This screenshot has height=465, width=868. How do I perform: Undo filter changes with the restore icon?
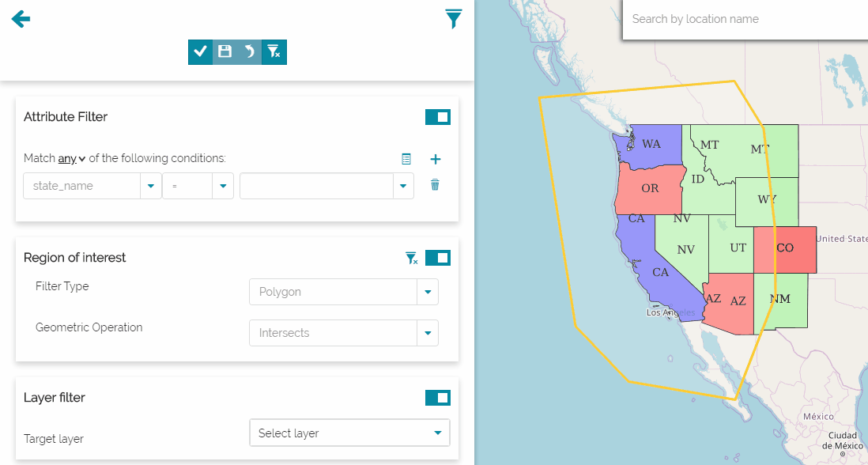[249, 51]
